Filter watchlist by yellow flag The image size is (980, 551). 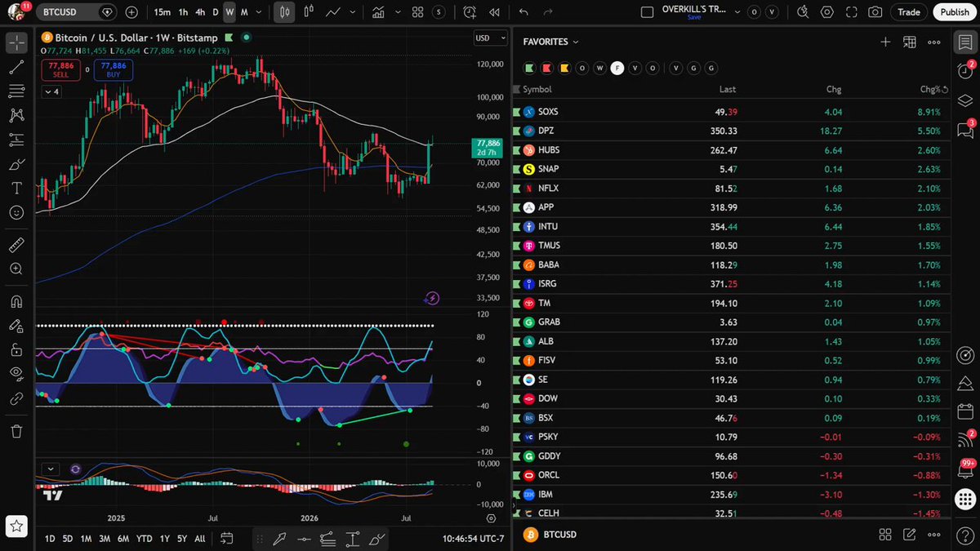point(563,68)
